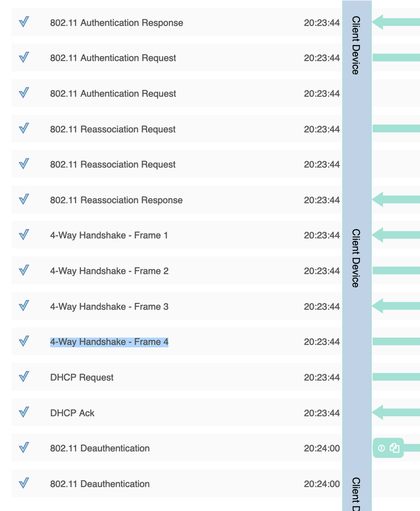Click the arrow in the DHCP Ack row
The height and width of the screenshot is (511, 420).
[396, 412]
